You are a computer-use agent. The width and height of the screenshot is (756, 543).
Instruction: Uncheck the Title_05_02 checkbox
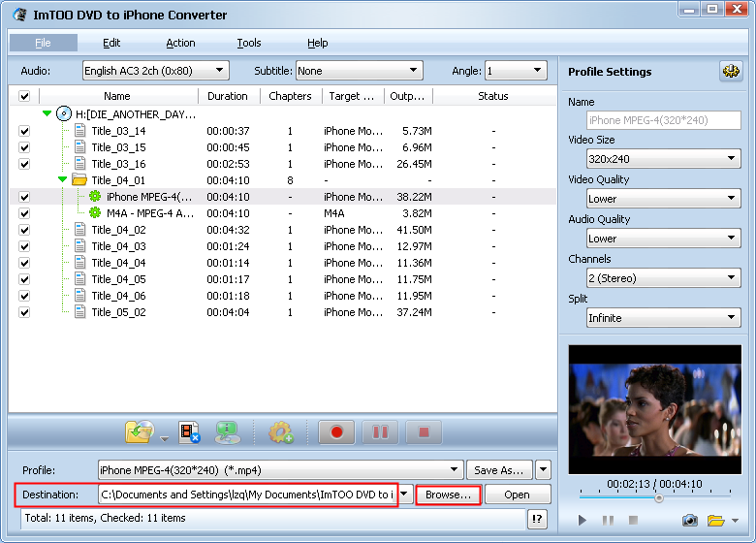[24, 312]
